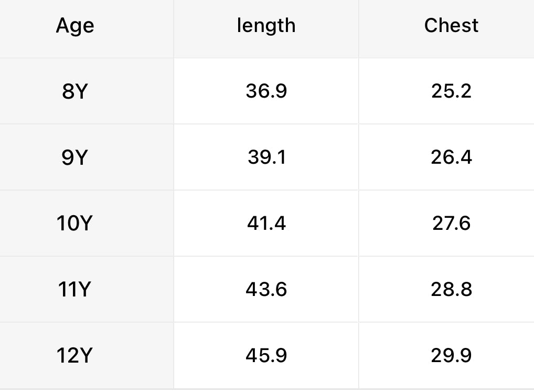Click the Age column header

click(75, 26)
